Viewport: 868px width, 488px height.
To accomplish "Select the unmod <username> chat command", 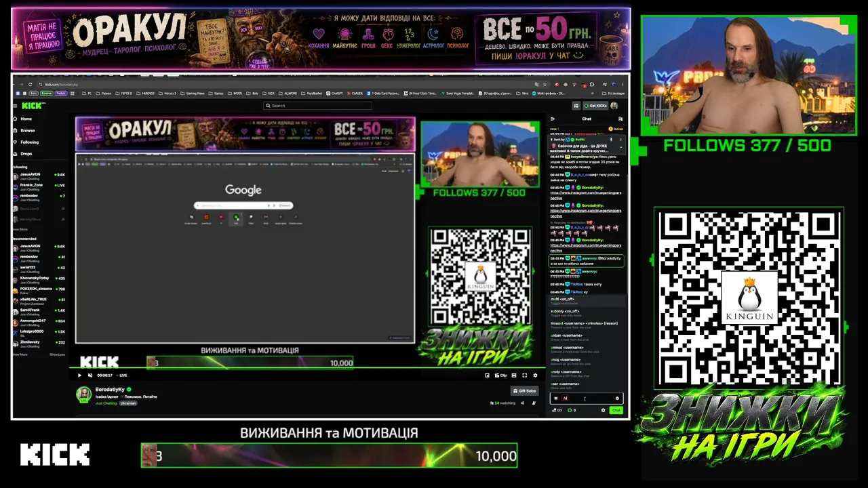I will tap(587, 350).
